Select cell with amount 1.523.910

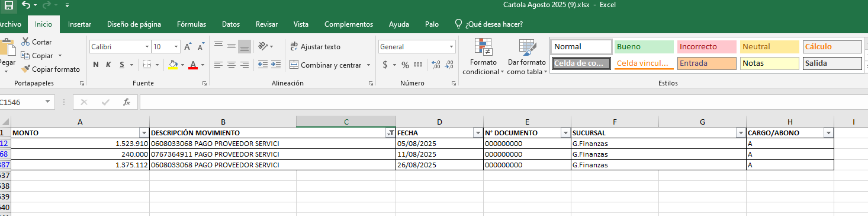(81, 144)
